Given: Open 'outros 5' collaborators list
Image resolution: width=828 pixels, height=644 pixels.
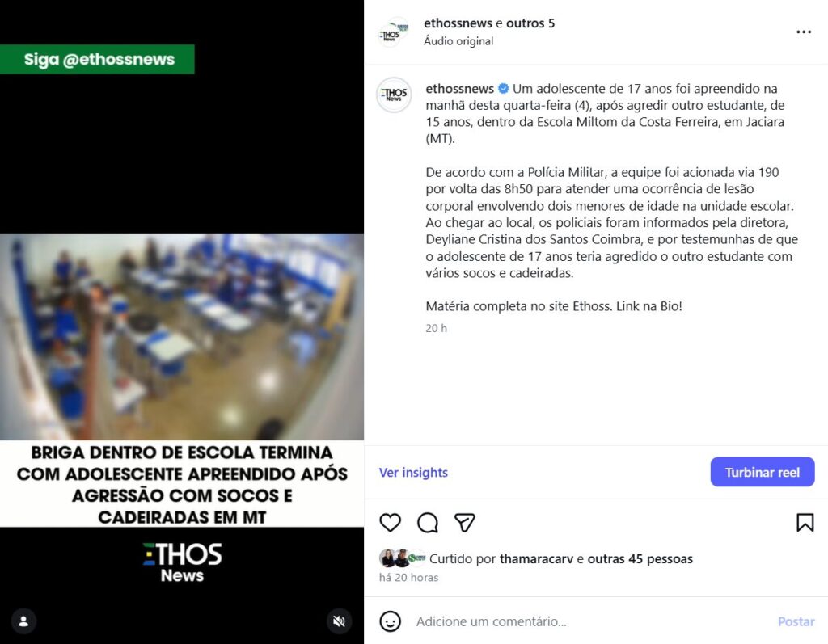Looking at the screenshot, I should pos(530,23).
